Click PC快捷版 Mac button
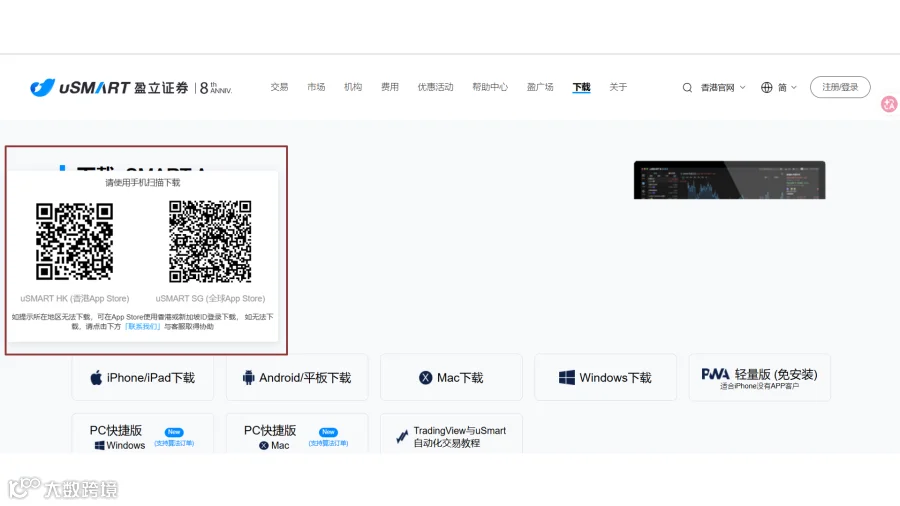900x506 pixels. click(297, 434)
